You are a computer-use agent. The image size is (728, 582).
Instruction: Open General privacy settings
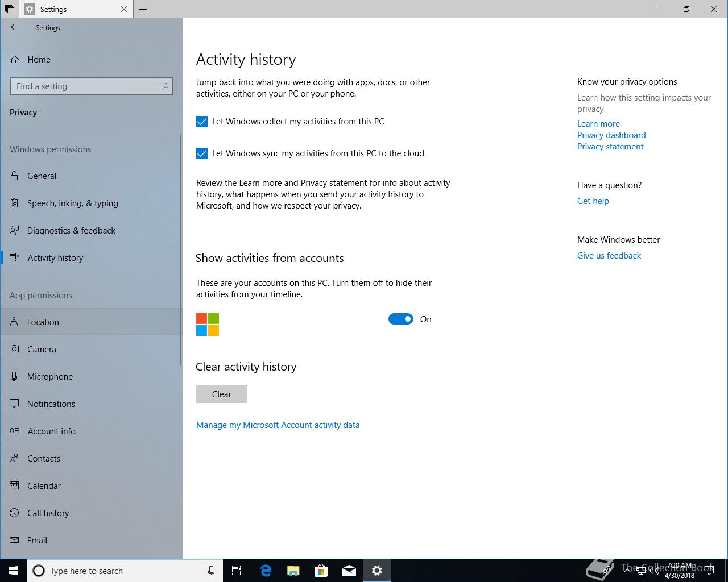91,176
